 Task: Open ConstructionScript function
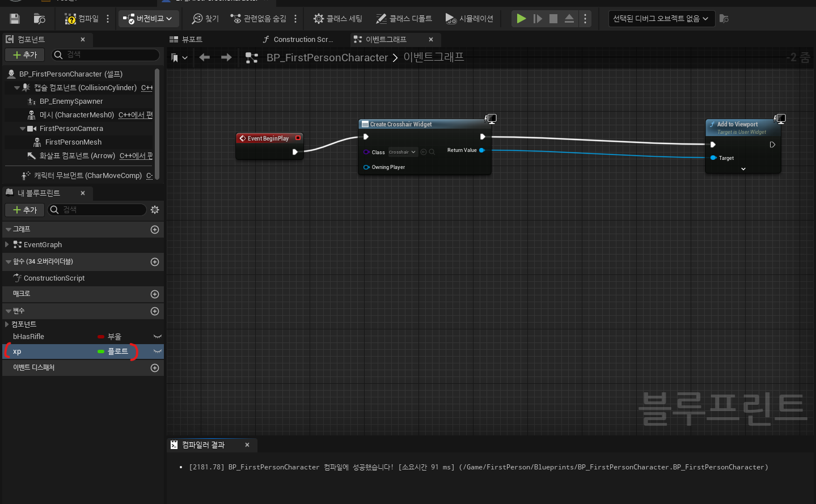tap(54, 278)
